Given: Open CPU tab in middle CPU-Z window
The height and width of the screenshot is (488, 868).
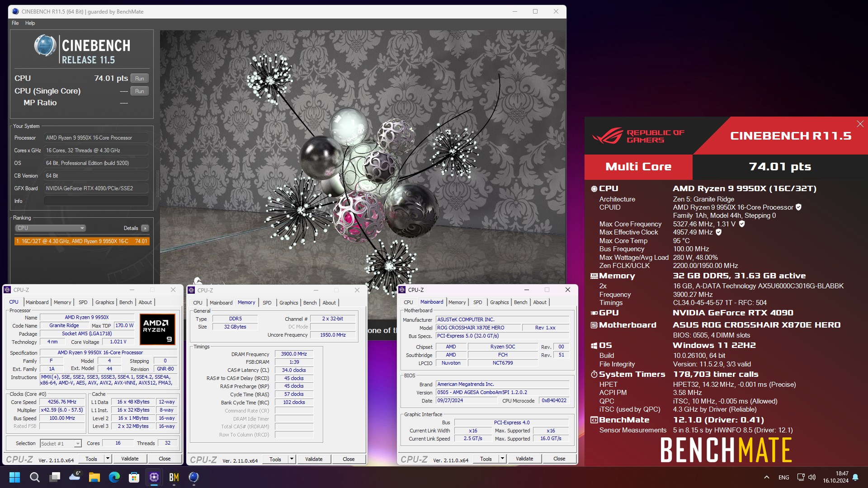Looking at the screenshot, I should coord(198,303).
